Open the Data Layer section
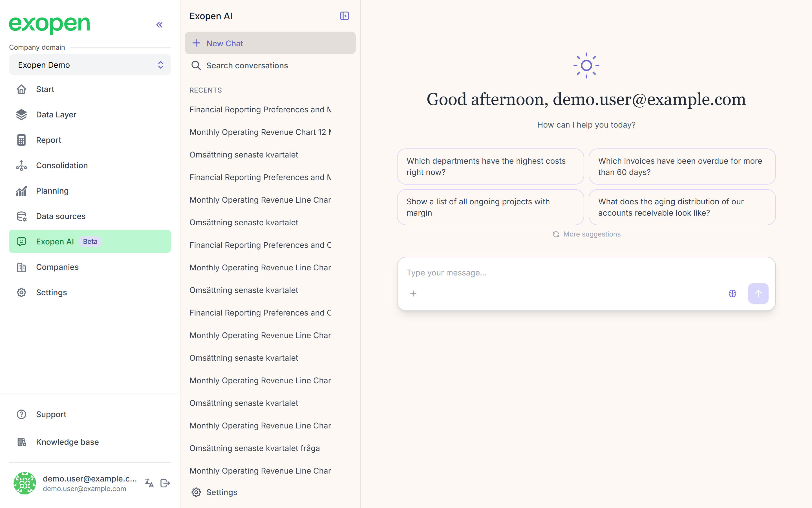812x508 pixels. 90,115
